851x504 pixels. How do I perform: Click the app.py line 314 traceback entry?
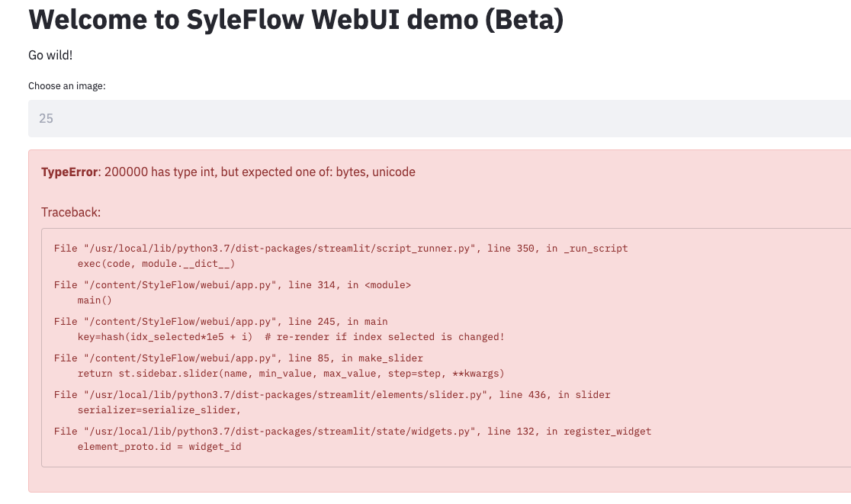(233, 285)
